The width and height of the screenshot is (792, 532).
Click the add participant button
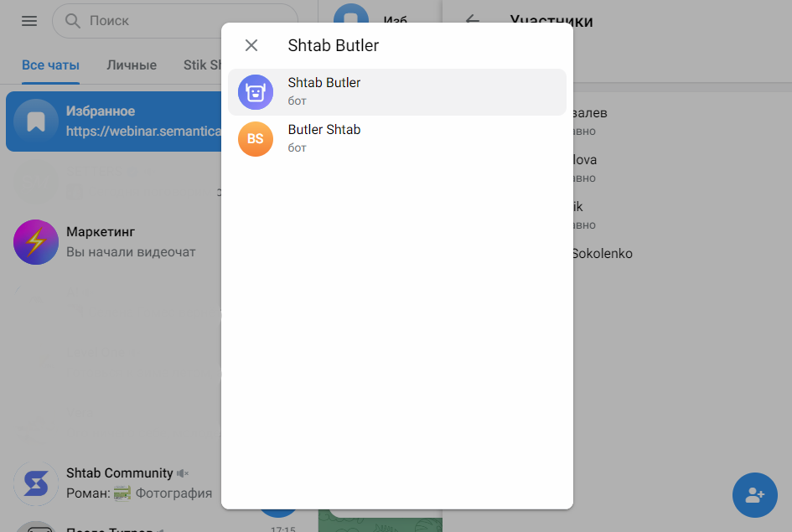(754, 494)
